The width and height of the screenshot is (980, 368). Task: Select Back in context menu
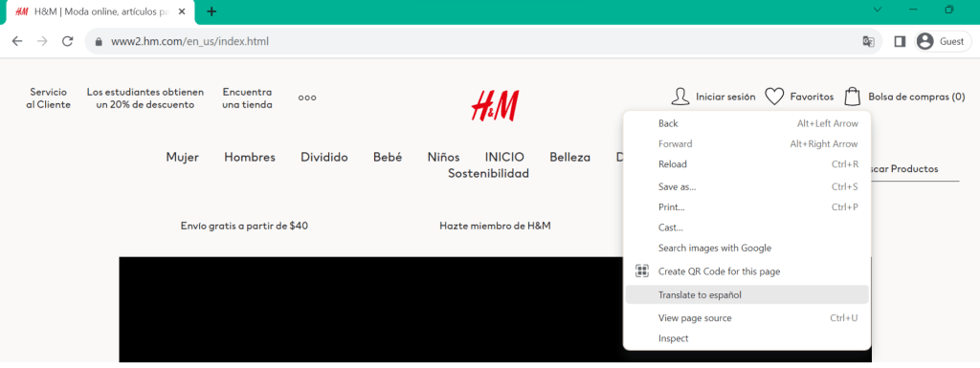[746, 123]
